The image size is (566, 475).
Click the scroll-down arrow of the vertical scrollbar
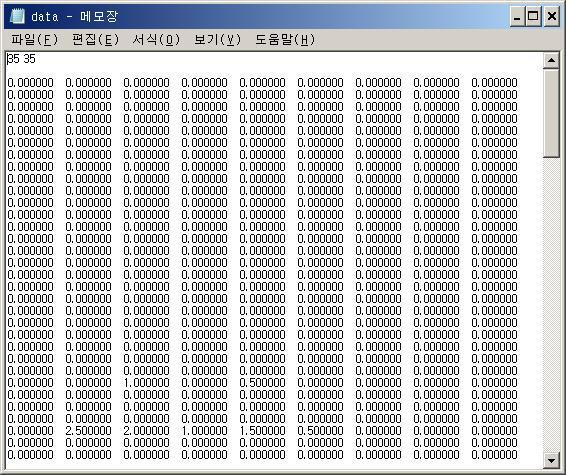[551, 460]
